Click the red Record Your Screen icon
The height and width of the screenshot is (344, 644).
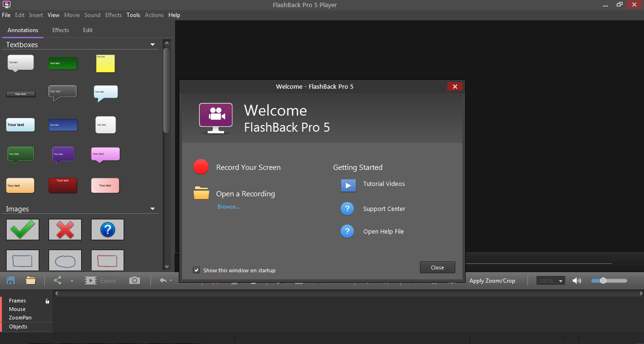pyautogui.click(x=201, y=167)
